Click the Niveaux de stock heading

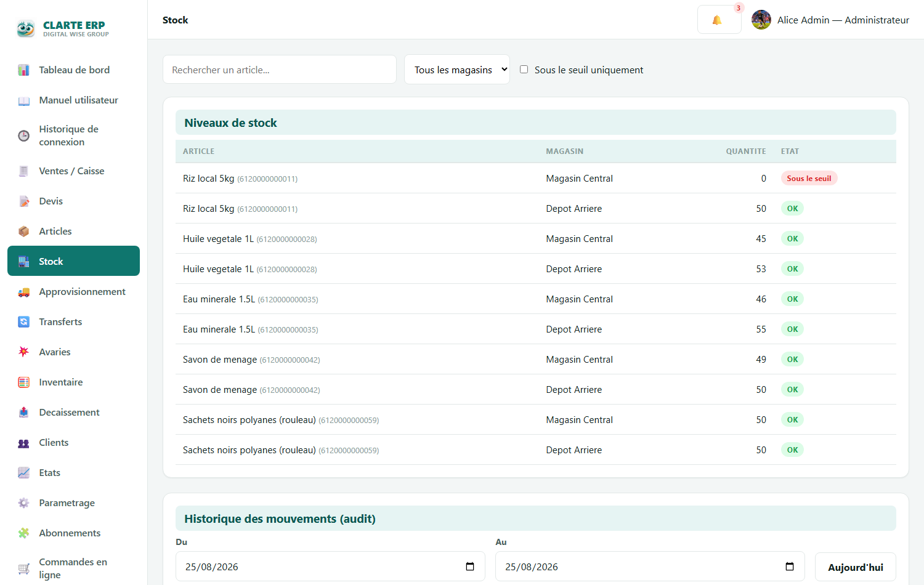coord(230,123)
